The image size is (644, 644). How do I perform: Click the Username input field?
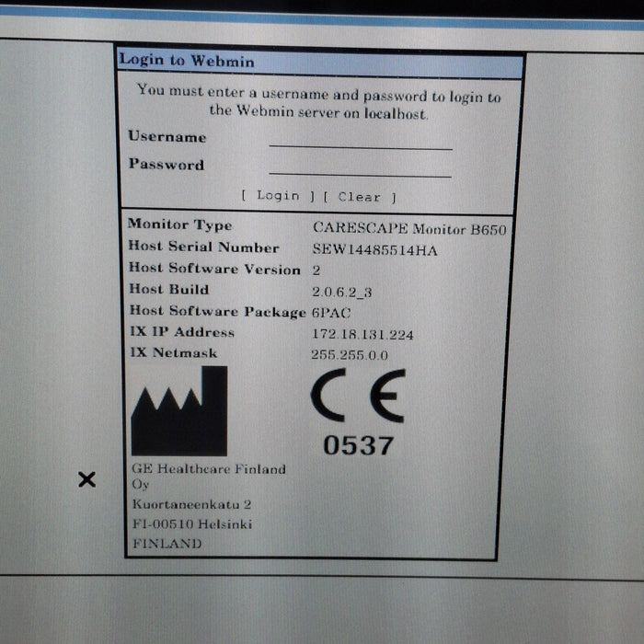361,141
